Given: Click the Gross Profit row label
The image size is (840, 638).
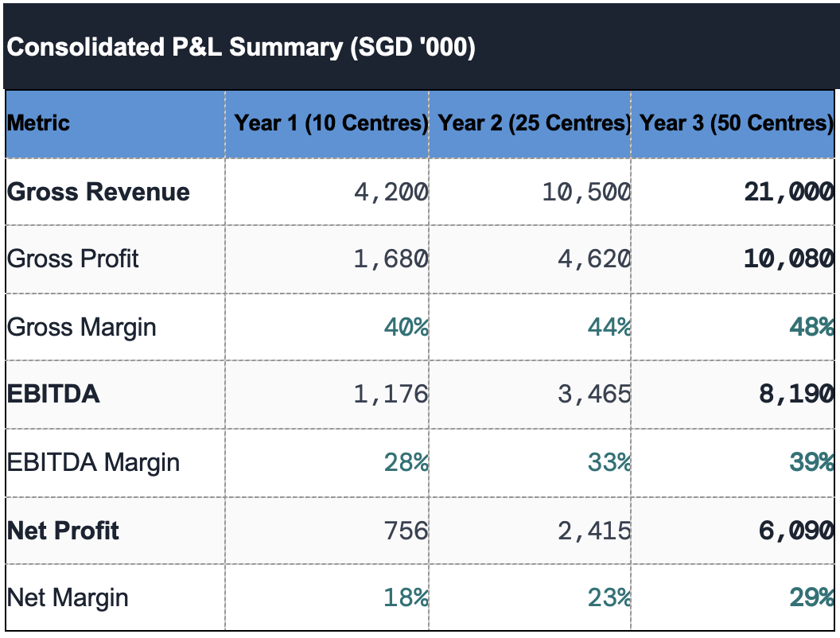Looking at the screenshot, I should click(x=73, y=259).
